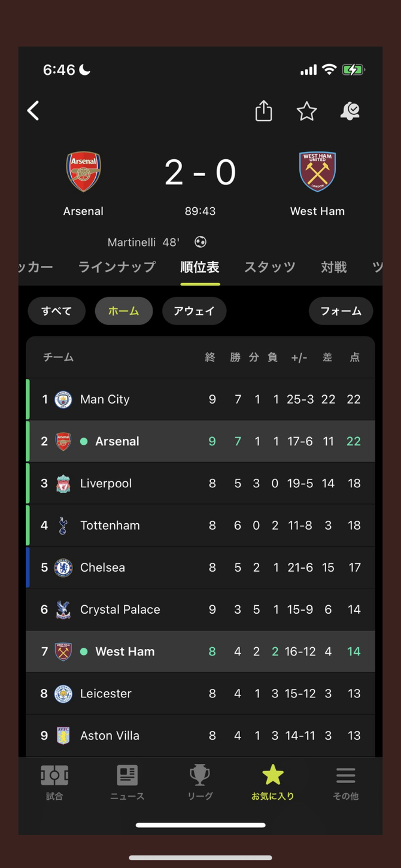Open the リーグ leagues trophy tab
Image resolution: width=401 pixels, height=868 pixels.
200,782
